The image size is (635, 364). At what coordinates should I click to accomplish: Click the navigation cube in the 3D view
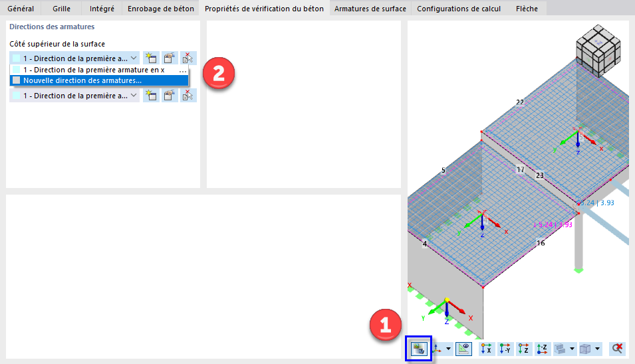tap(598, 50)
